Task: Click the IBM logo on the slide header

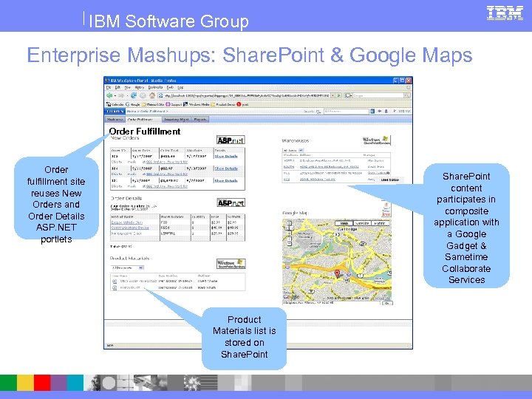Action: click(x=505, y=13)
